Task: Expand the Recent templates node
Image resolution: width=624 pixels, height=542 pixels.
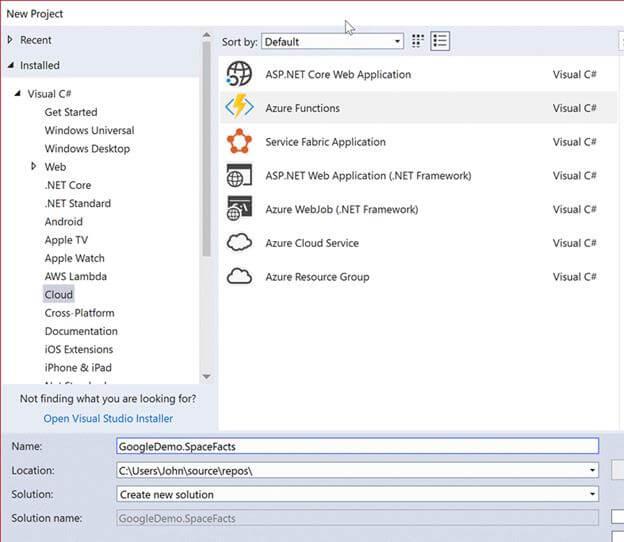Action: [x=10, y=40]
